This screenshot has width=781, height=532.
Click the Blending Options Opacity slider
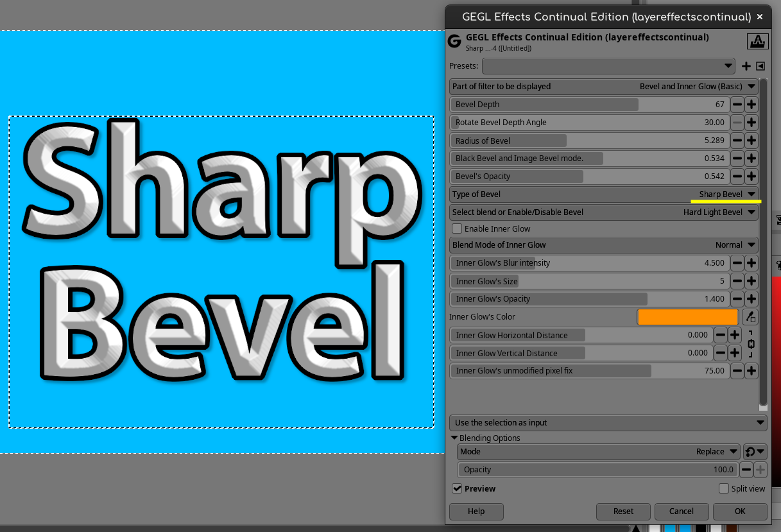(598, 470)
